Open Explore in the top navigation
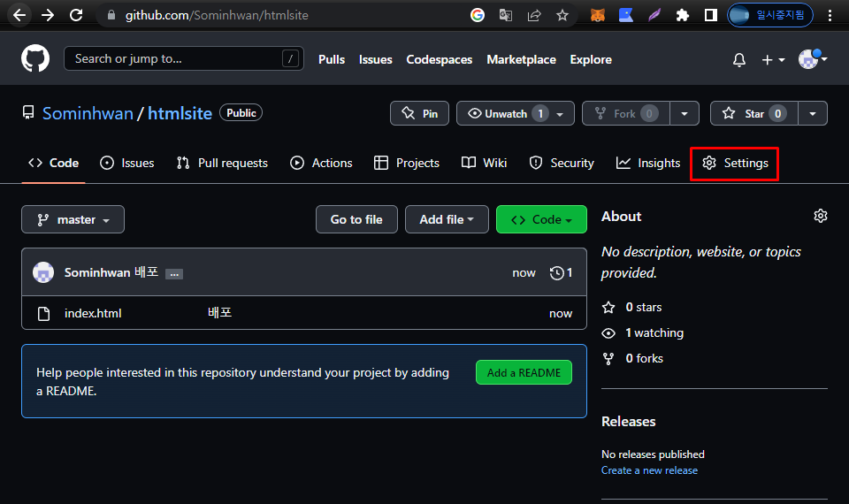Screen dimensions: 849x504 591,59
